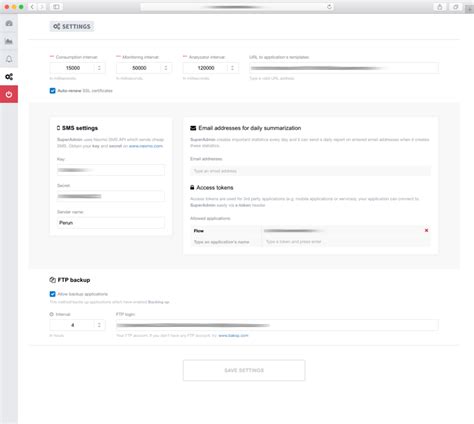Screen dimensions: 474x424
Task: Click the SMS settings phone icon
Action: coord(59,128)
